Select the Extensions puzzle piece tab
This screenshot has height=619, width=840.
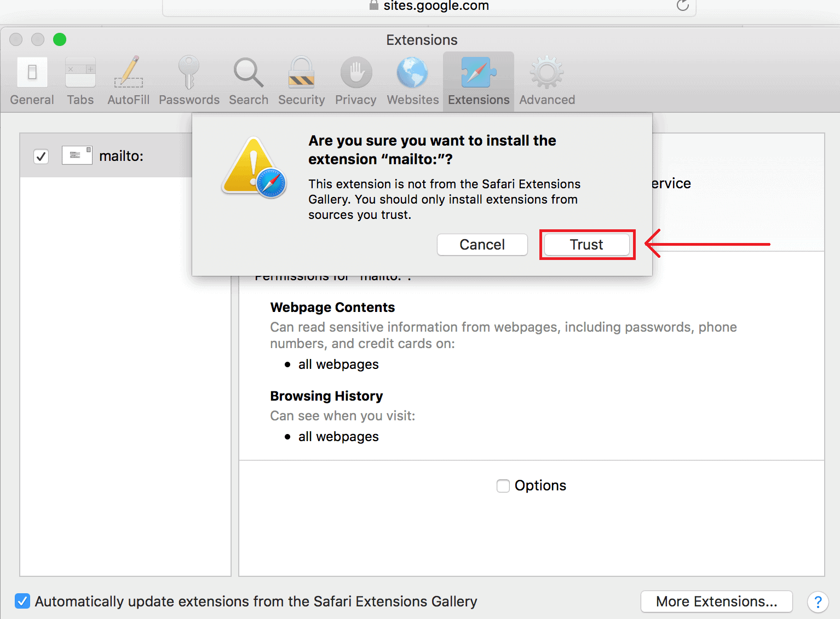click(x=479, y=81)
